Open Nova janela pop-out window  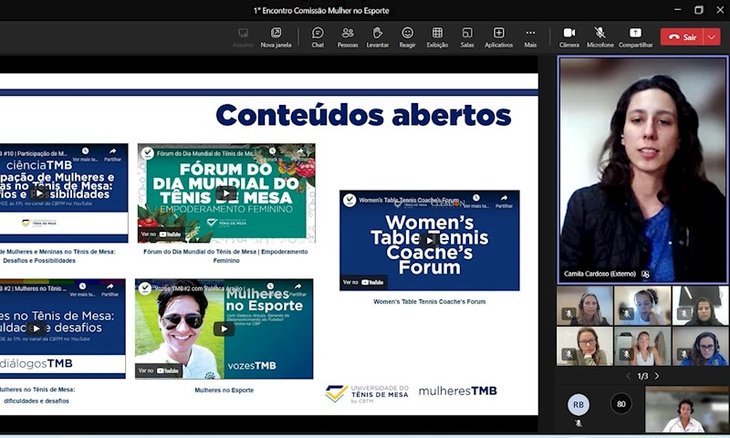point(276,37)
